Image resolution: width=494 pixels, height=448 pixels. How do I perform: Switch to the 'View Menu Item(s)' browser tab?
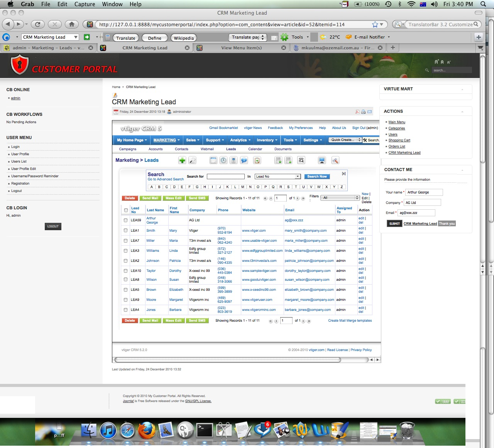coord(241,48)
